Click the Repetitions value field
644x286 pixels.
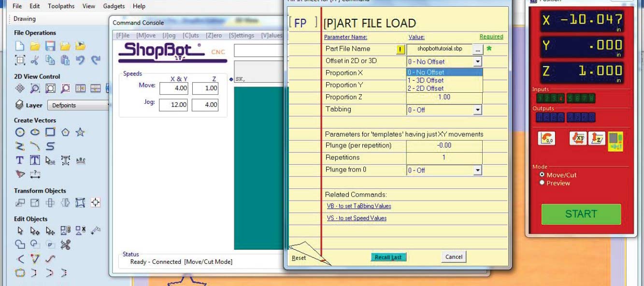tap(444, 157)
